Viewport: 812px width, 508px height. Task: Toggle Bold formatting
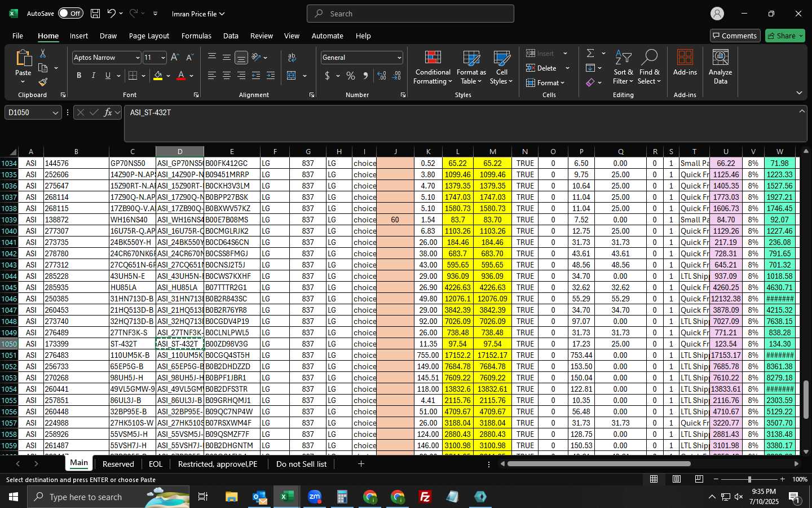tap(79, 76)
